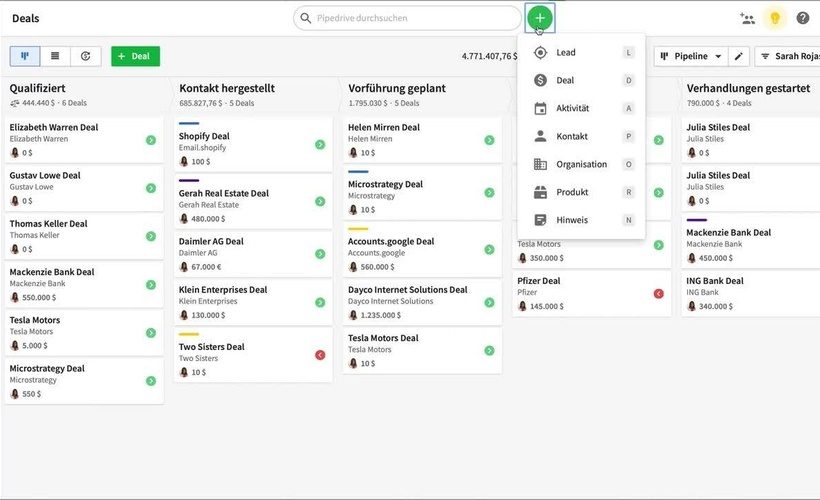Choose Aktivität in the quick-add menu
The height and width of the screenshot is (500, 820).
pyautogui.click(x=572, y=108)
